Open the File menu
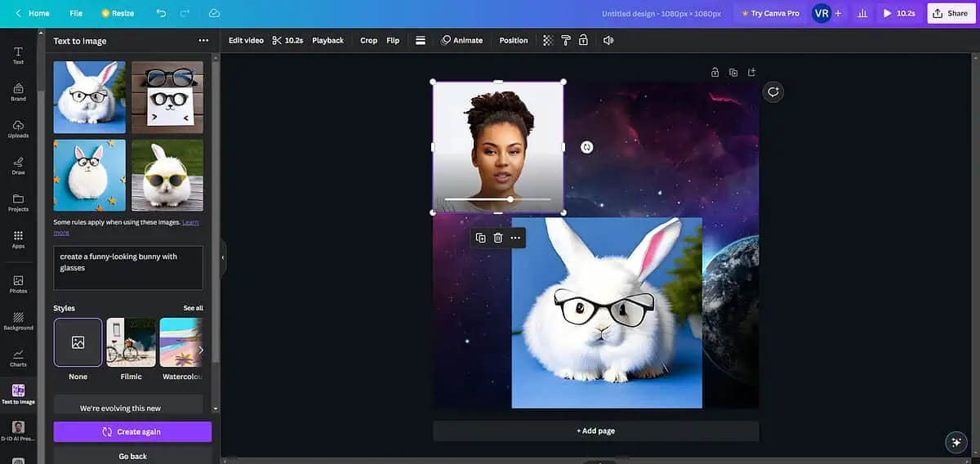Image resolution: width=980 pixels, height=464 pixels. pyautogui.click(x=76, y=13)
